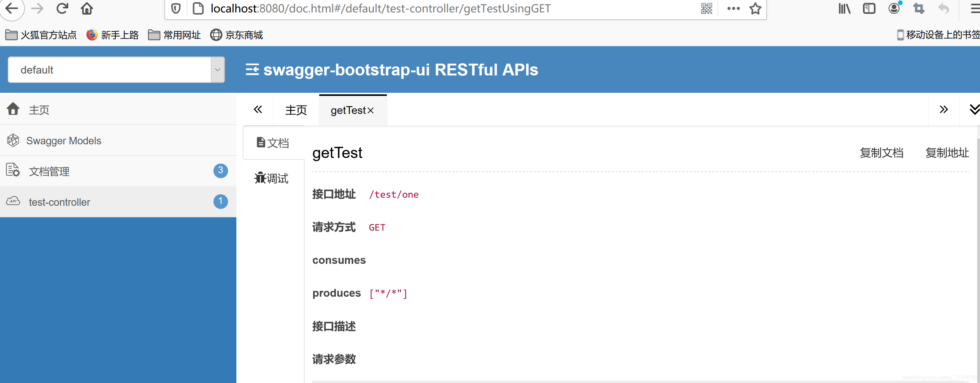The image size is (980, 383).
Task: Close the getTest tab
Action: click(x=370, y=110)
